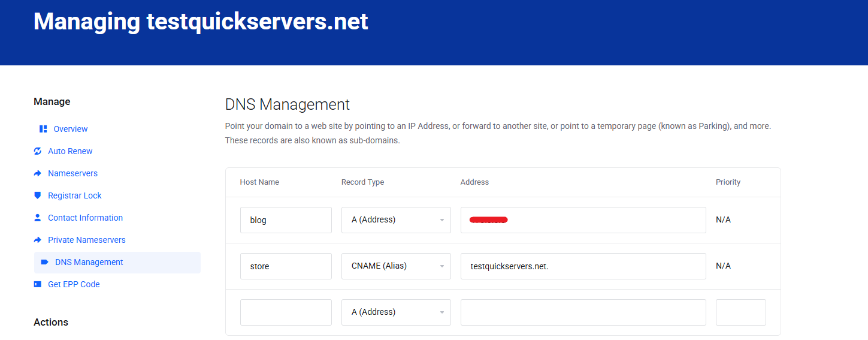Screen dimensions: 868x340
Task: Click the store host name field
Action: (x=286, y=266)
